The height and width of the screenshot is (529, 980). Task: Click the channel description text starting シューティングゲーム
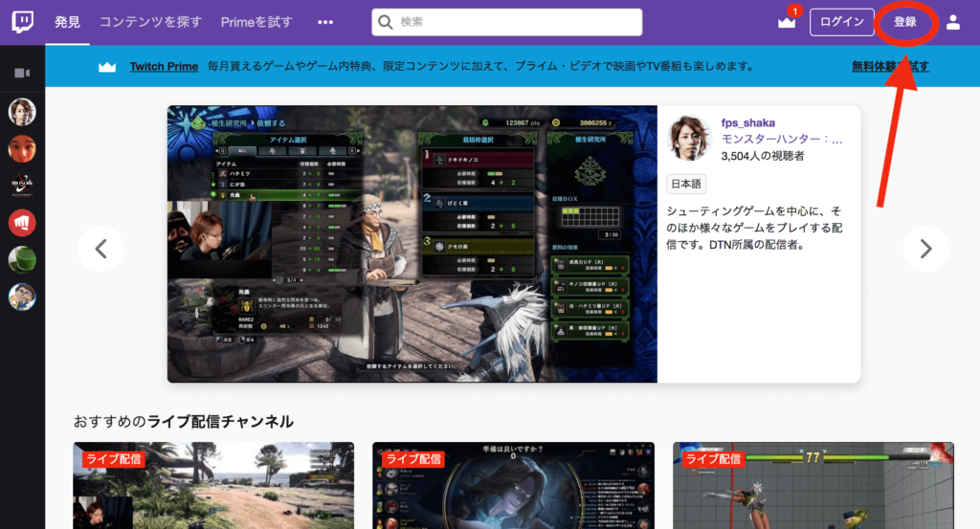(754, 228)
